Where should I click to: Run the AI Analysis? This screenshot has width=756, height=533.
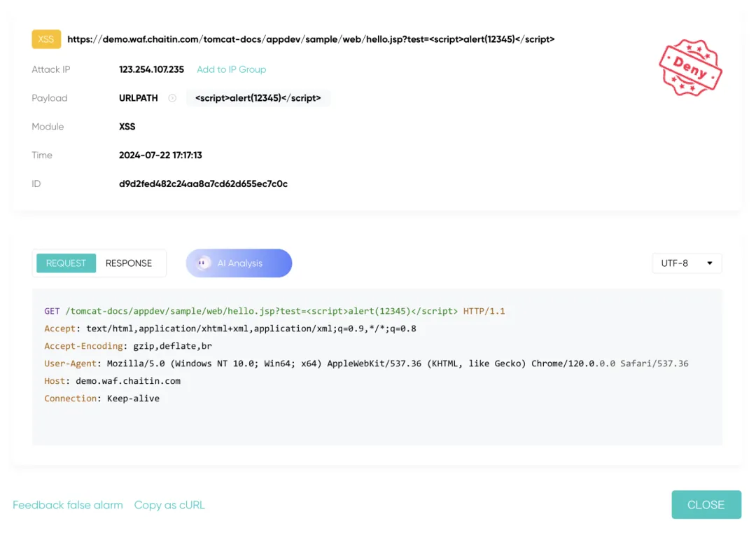[239, 263]
